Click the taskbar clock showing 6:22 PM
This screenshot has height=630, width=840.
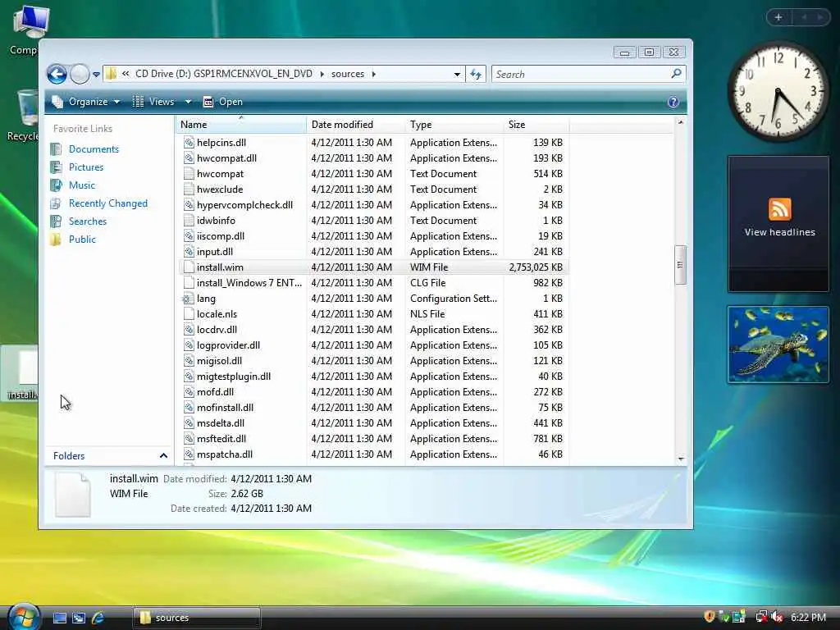[x=808, y=618]
